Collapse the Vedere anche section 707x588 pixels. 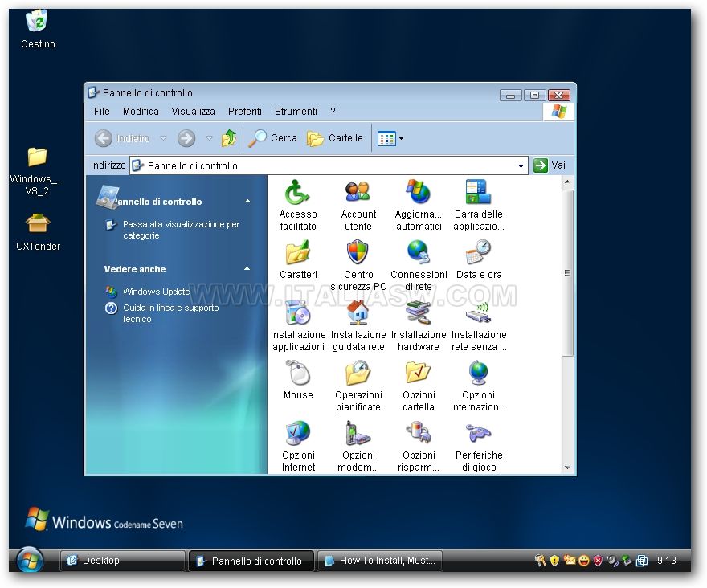click(x=247, y=269)
